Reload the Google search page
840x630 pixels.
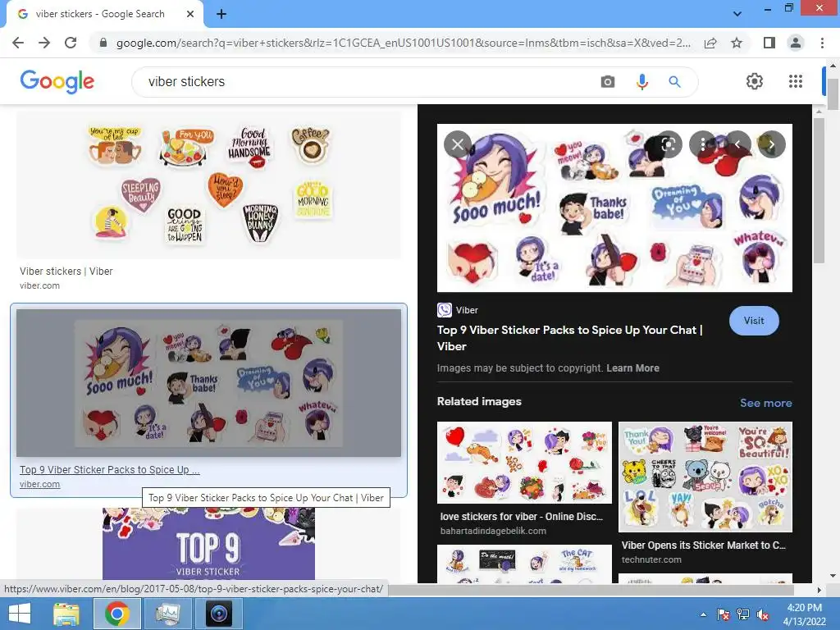tap(71, 43)
